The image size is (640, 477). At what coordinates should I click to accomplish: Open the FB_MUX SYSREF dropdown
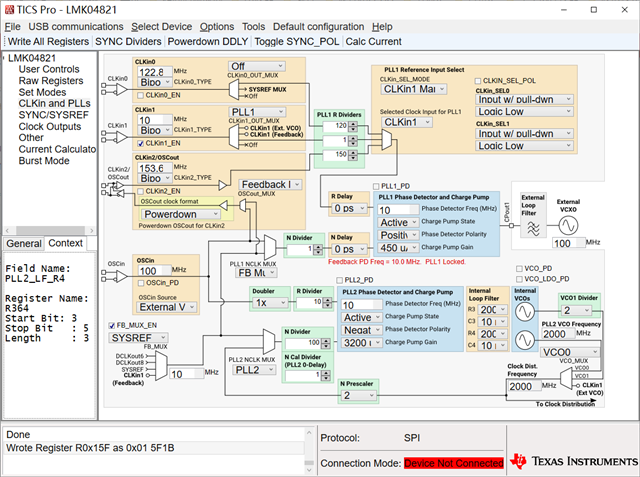(x=138, y=337)
